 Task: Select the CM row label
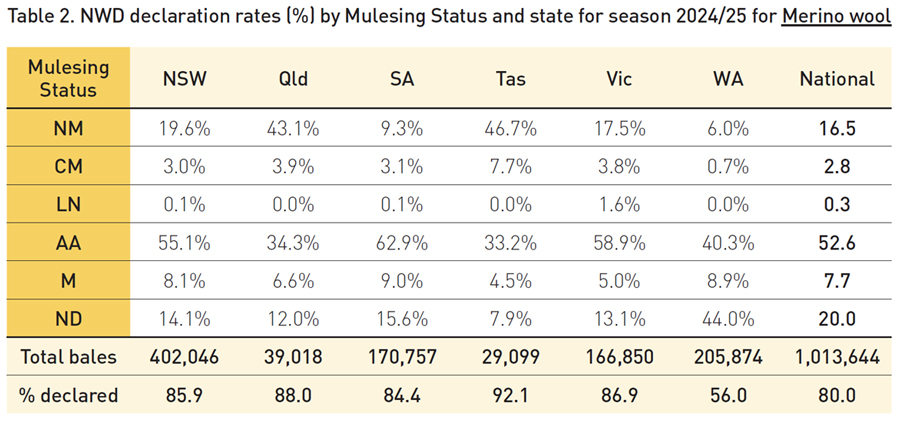[68, 166]
